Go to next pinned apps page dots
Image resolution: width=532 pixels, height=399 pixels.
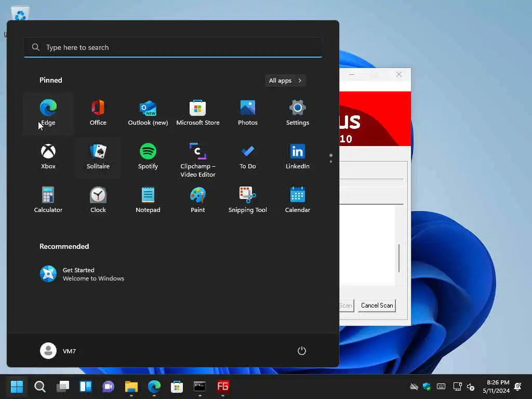tap(331, 158)
